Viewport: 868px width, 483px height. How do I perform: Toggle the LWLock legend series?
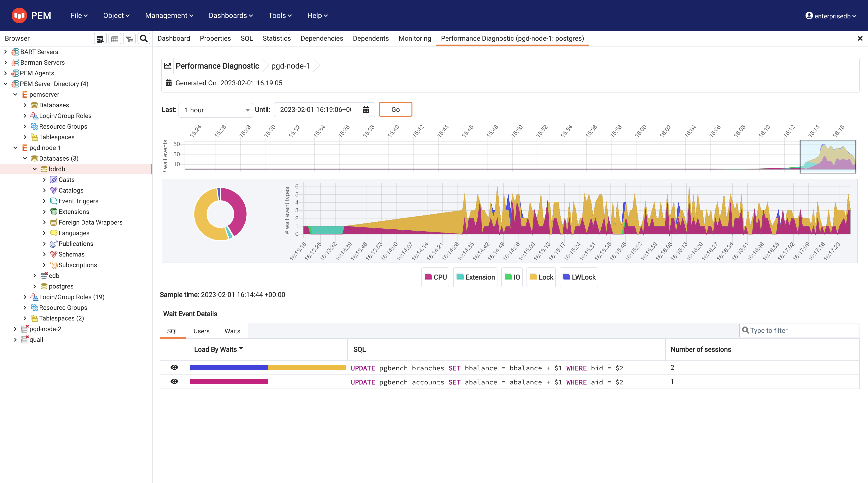[x=579, y=277]
